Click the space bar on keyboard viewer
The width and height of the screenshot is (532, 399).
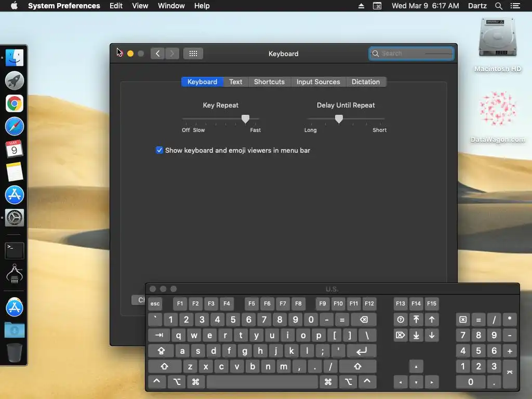click(262, 382)
